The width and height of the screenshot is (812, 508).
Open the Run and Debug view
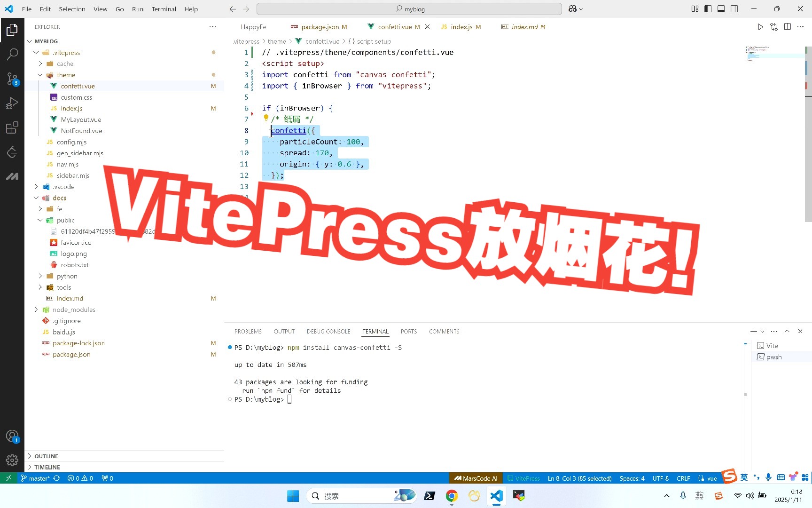click(12, 103)
